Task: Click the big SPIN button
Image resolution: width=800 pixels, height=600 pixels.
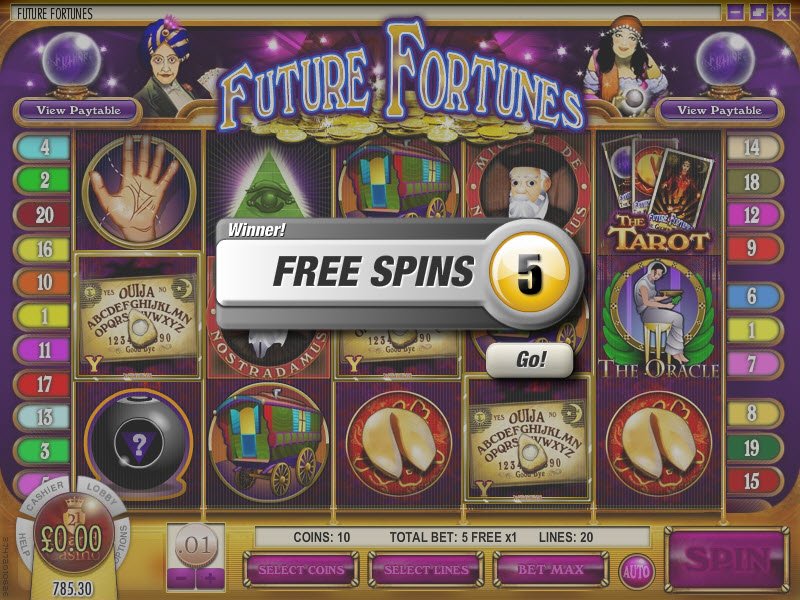Action: tap(727, 559)
